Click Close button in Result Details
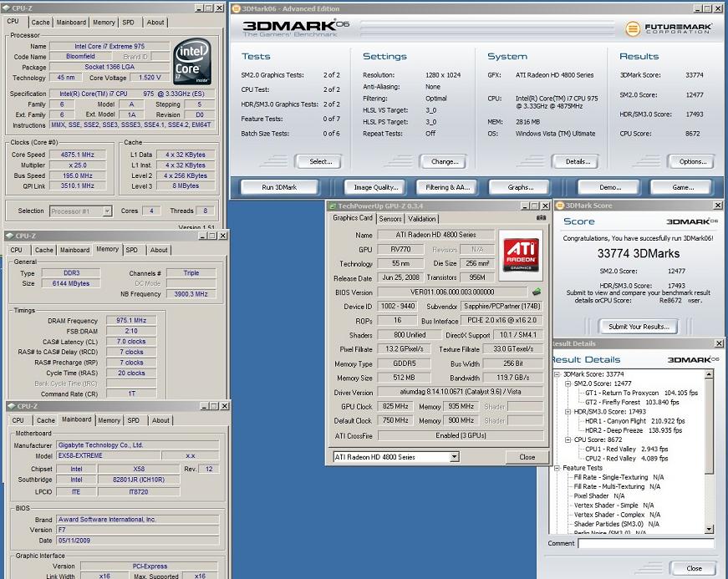Screen dimensions: 728x579 tap(694, 568)
